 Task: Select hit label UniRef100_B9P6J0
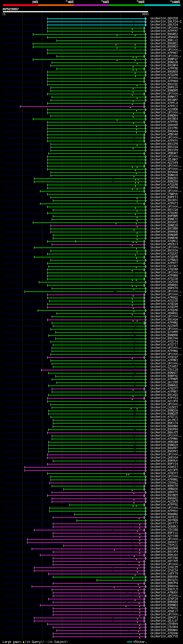click(x=164, y=88)
